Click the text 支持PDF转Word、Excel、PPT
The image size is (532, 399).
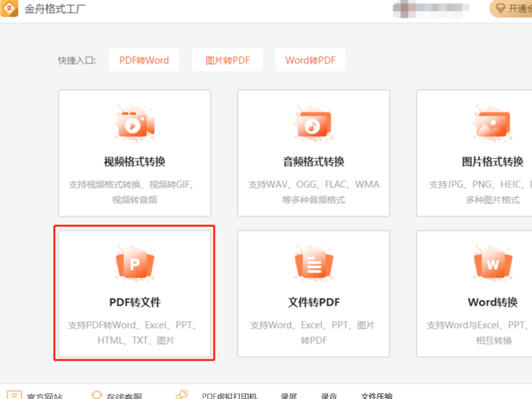coord(132,325)
